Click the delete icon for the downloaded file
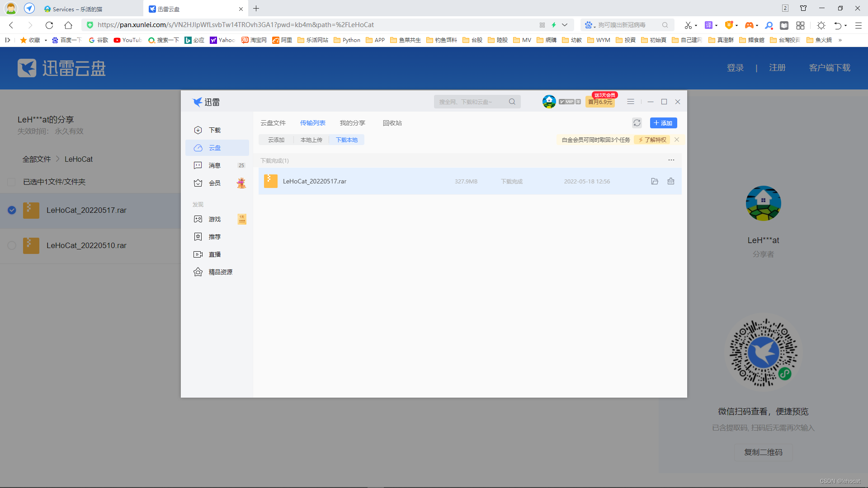 (671, 181)
